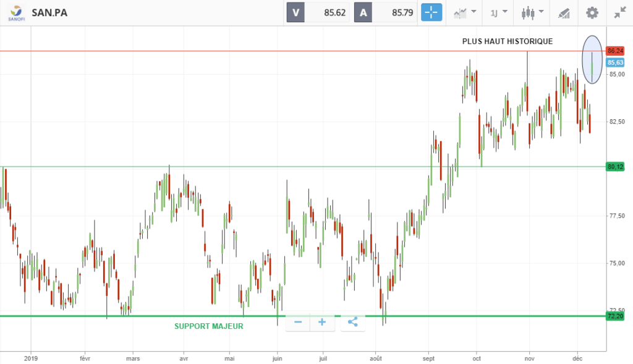Click the juil axis label

tap(323, 358)
